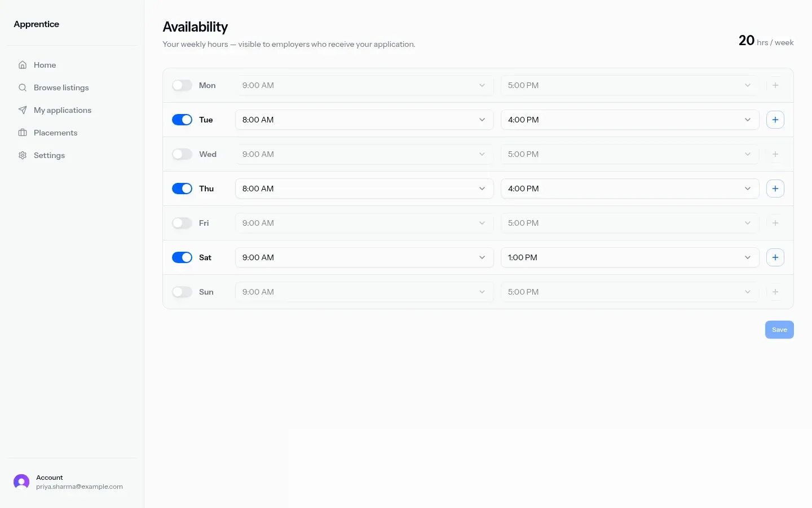Click the plus icon in Wednesday row
This screenshot has width=812, height=508.
click(x=775, y=154)
